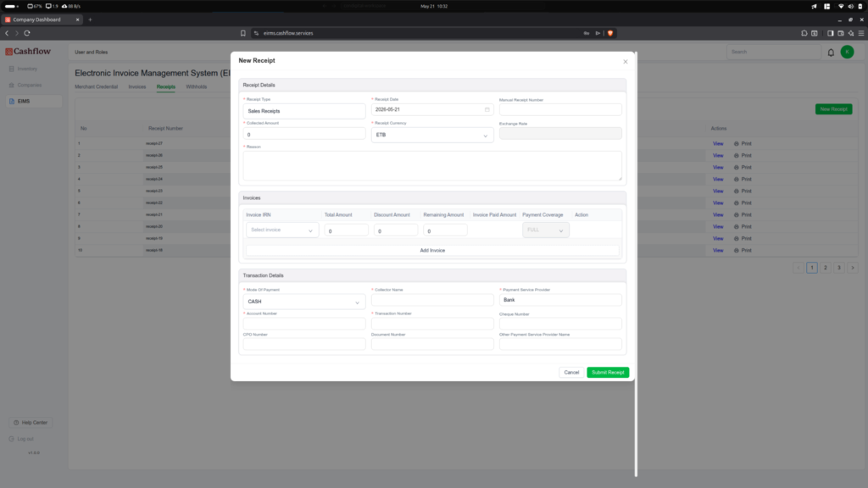
Task: Reload the browser page
Action: [26, 33]
